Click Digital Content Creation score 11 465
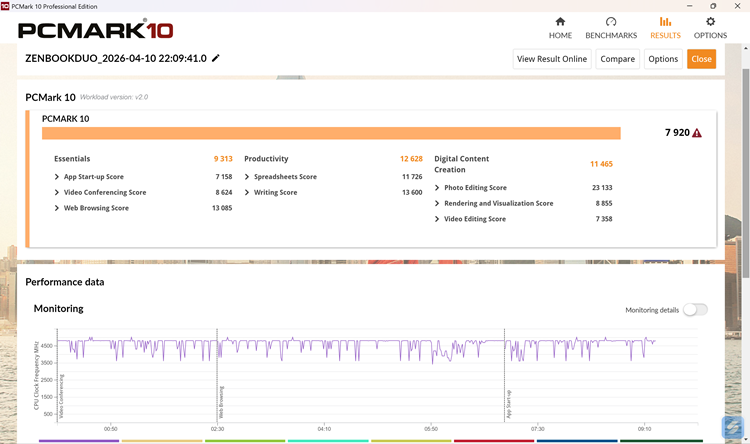Image resolution: width=750 pixels, height=444 pixels. tap(601, 164)
